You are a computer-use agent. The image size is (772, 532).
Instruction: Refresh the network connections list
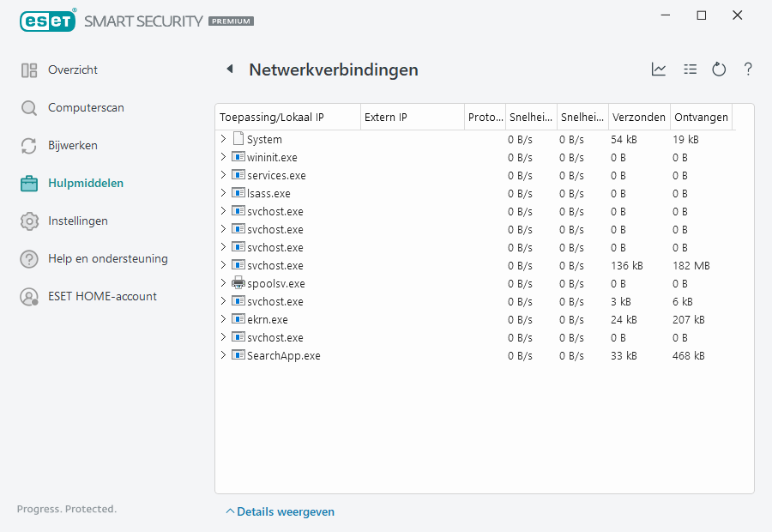[719, 69]
